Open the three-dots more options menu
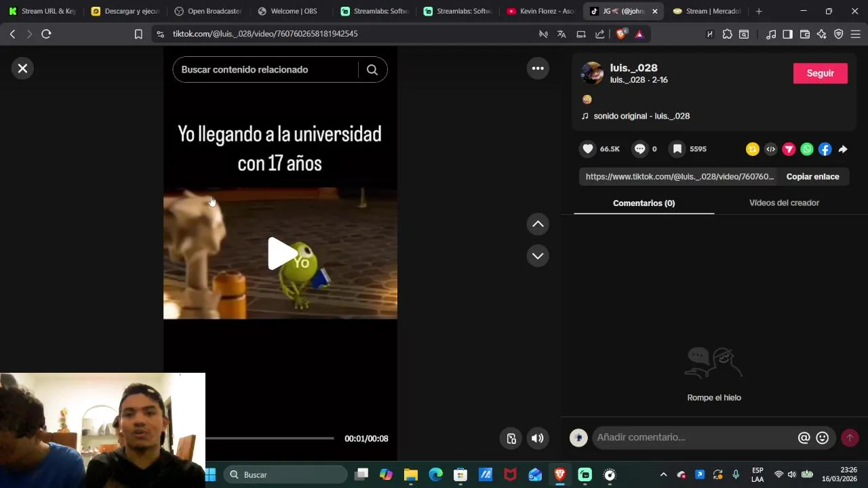Image resolution: width=868 pixels, height=488 pixels. [x=538, y=68]
